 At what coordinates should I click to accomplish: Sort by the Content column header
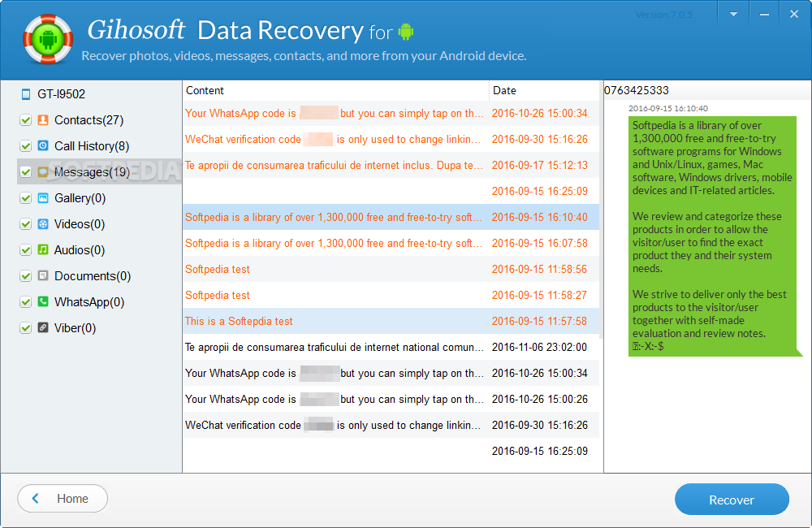335,91
